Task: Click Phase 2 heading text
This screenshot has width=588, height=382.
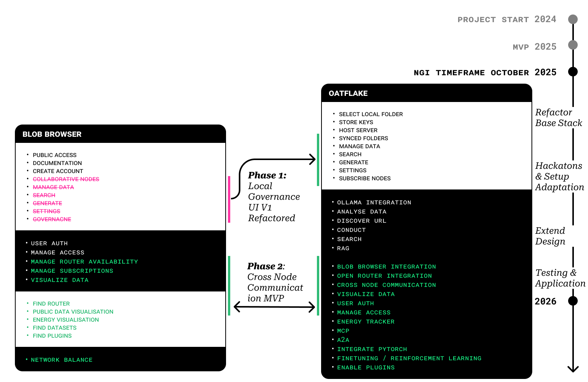Action: click(x=266, y=266)
